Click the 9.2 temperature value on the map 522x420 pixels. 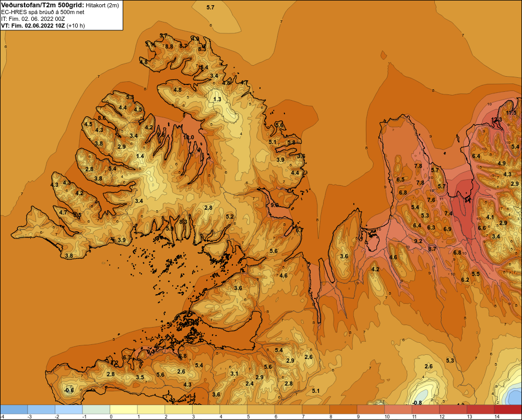coord(418,241)
